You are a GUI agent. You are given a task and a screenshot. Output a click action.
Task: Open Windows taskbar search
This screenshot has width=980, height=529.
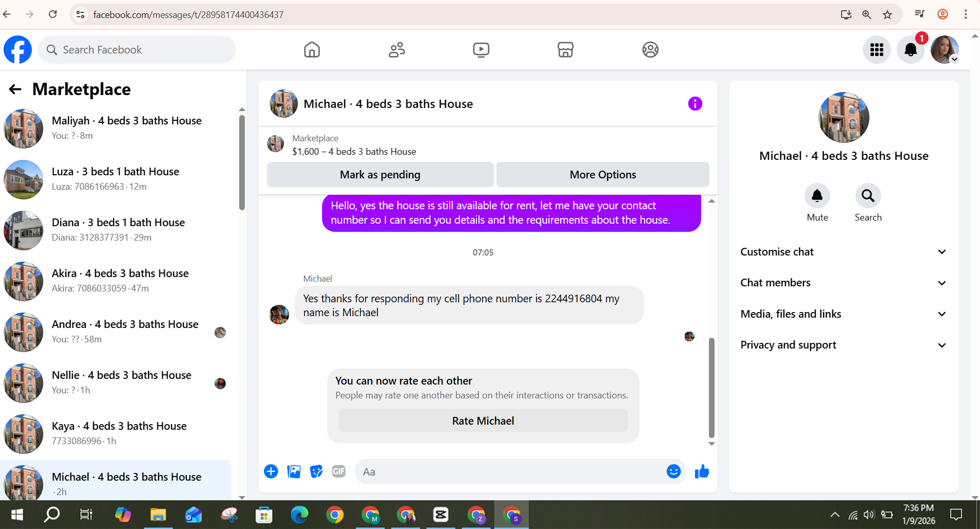pyautogui.click(x=51, y=515)
